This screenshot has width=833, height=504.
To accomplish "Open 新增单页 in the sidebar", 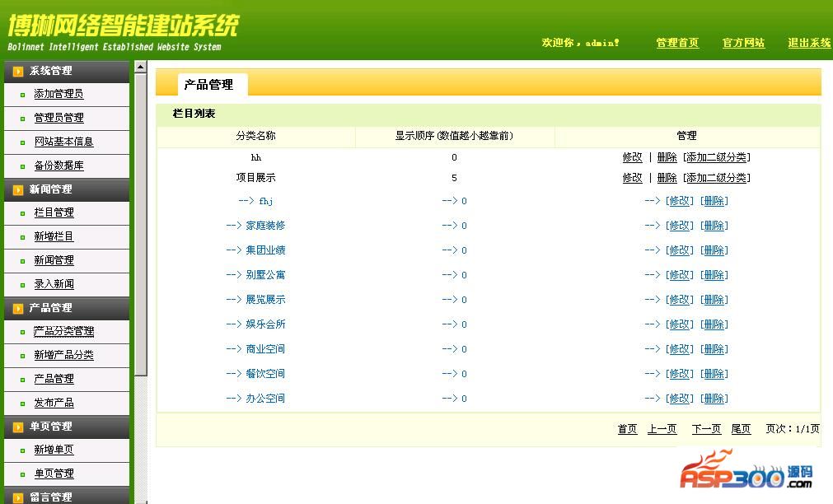I will (54, 450).
